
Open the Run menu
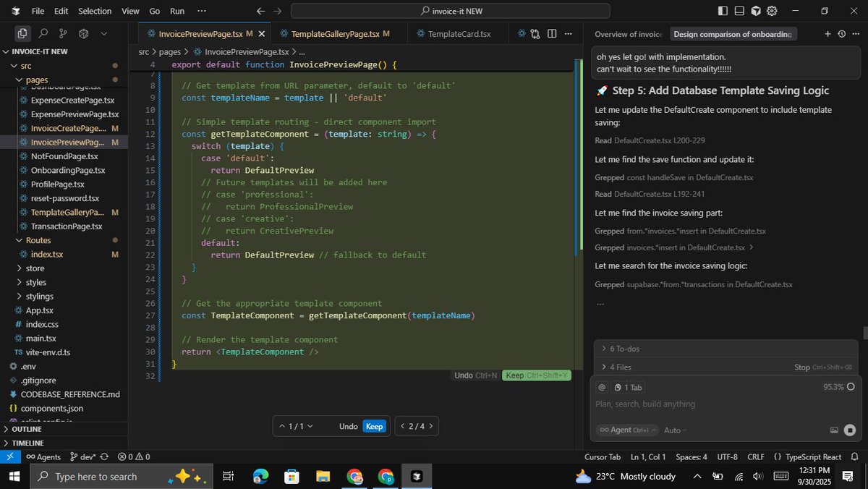click(x=177, y=11)
